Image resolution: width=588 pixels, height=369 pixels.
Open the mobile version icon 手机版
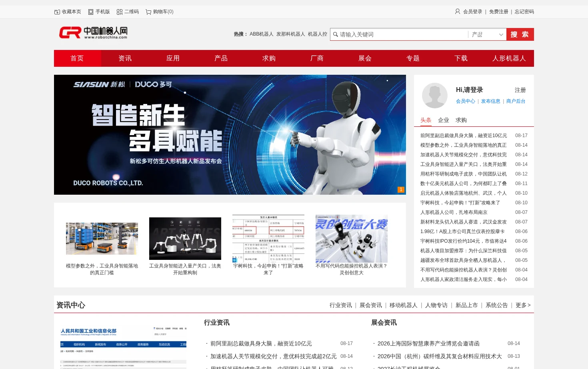click(91, 12)
